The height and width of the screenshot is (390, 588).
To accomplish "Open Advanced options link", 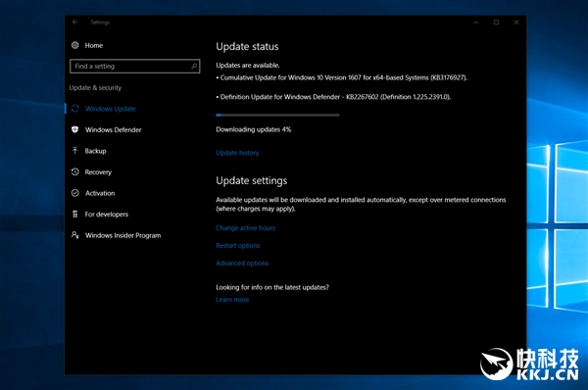I will 242,264.
